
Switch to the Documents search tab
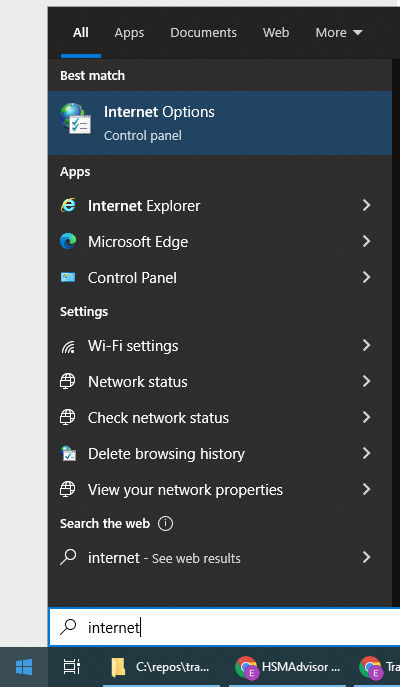click(203, 32)
